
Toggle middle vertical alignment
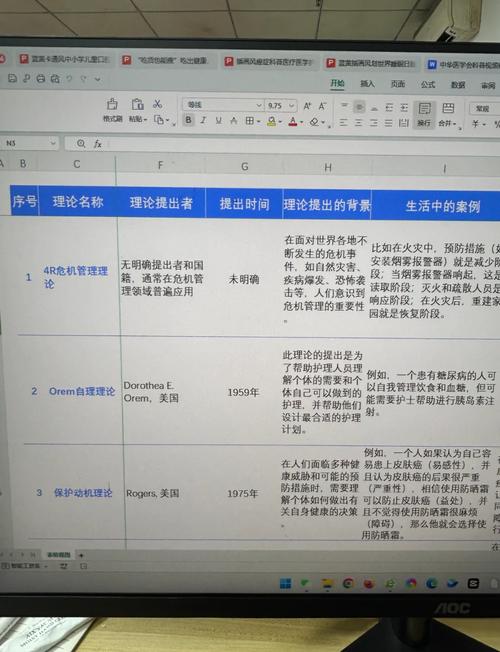tap(359, 107)
